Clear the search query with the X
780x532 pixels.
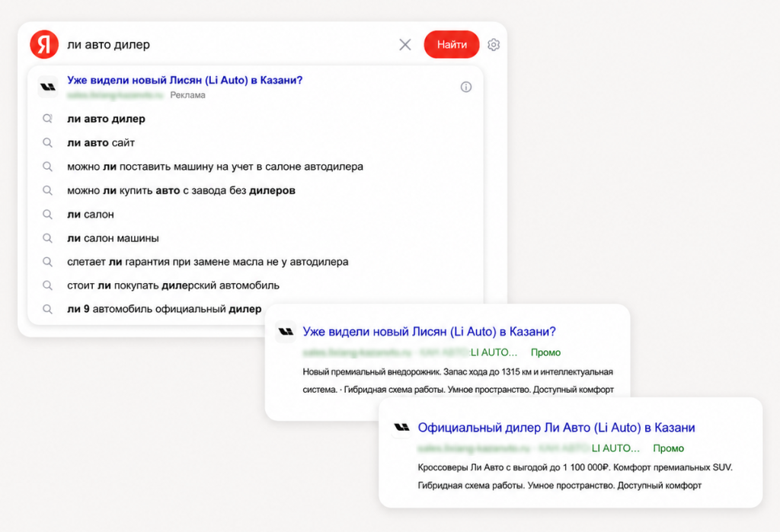pyautogui.click(x=405, y=45)
